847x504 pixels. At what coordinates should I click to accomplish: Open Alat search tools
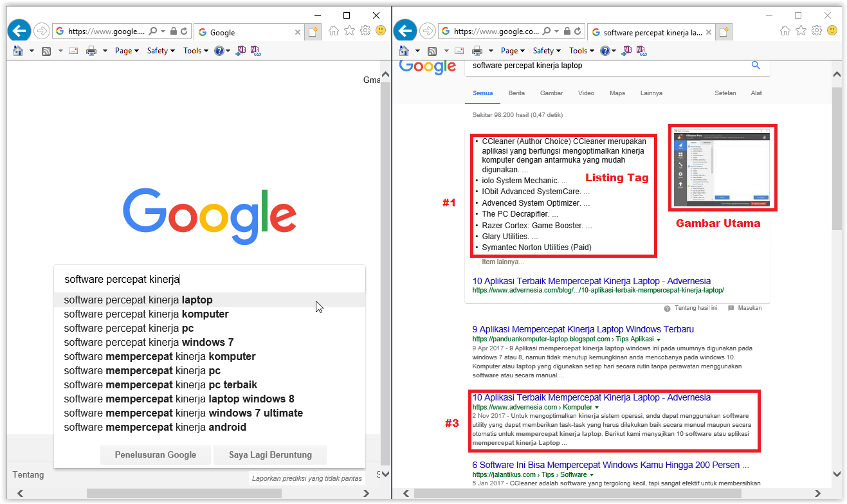[x=756, y=93]
